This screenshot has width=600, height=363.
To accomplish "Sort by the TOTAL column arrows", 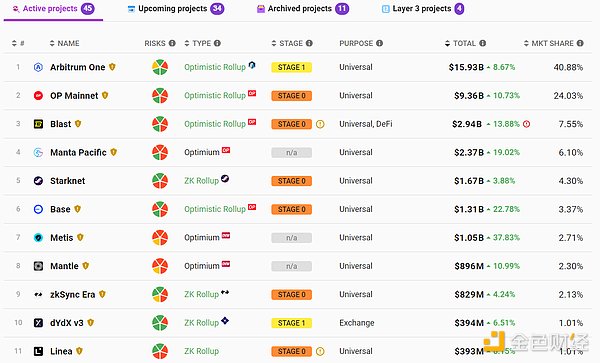I will pyautogui.click(x=447, y=43).
